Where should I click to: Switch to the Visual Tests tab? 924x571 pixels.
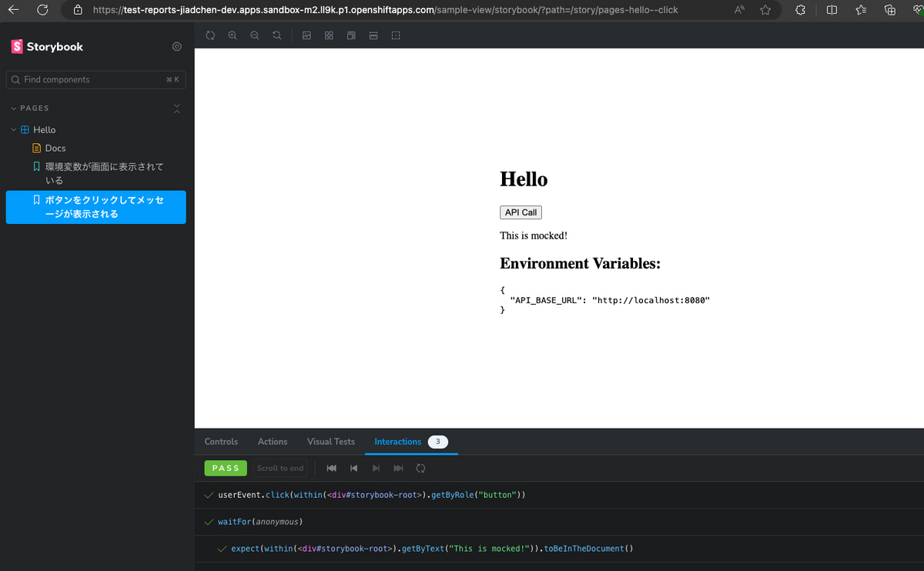(330, 442)
